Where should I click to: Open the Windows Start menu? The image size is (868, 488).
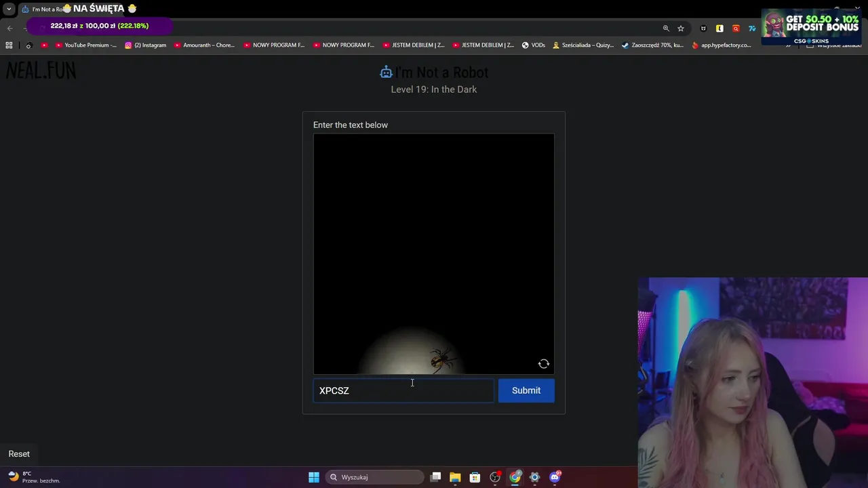(x=314, y=477)
